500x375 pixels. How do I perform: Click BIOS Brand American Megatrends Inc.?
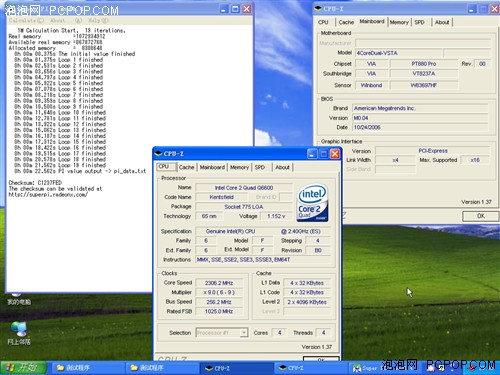420,108
